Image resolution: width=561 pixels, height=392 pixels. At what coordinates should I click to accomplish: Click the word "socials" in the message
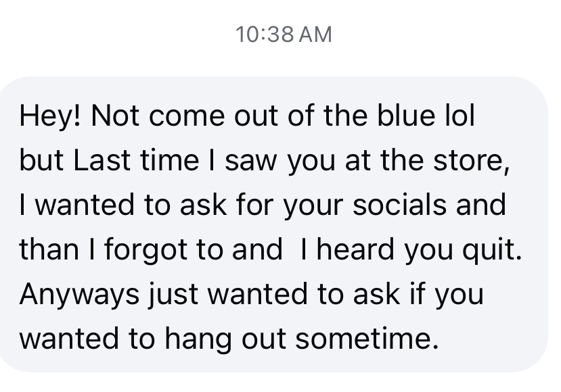pos(400,205)
